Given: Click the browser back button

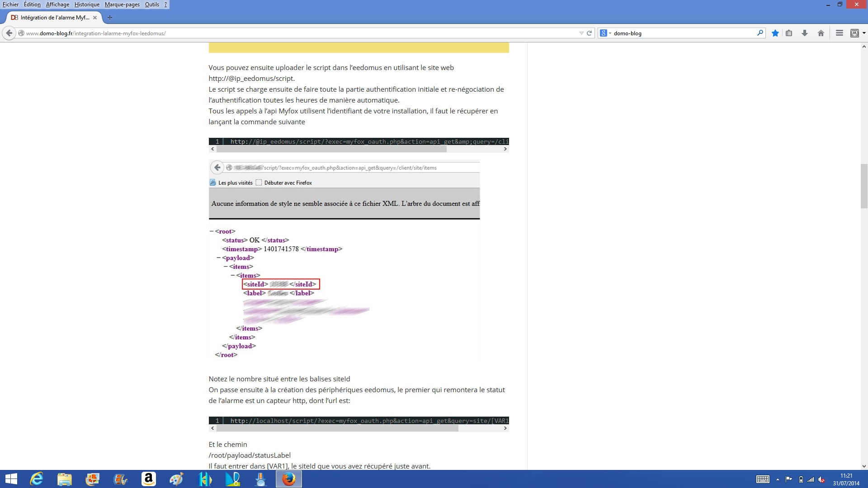Looking at the screenshot, I should pyautogui.click(x=9, y=33).
